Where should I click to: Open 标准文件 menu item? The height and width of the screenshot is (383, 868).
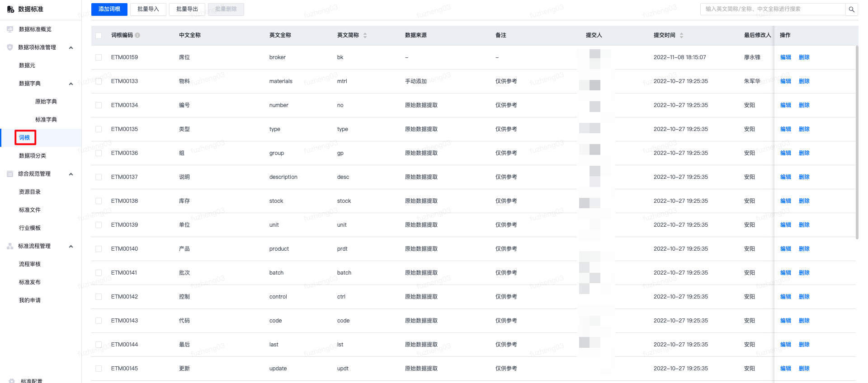tap(30, 210)
